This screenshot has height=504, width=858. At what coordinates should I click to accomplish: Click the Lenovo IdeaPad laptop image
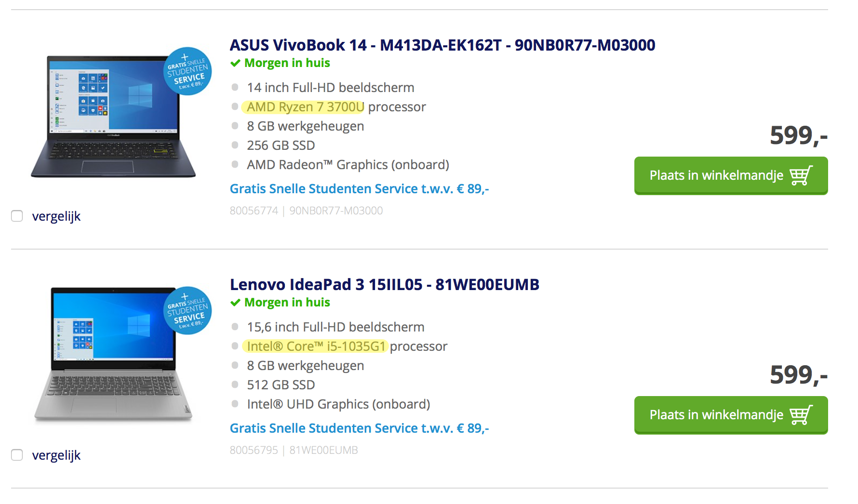114,355
